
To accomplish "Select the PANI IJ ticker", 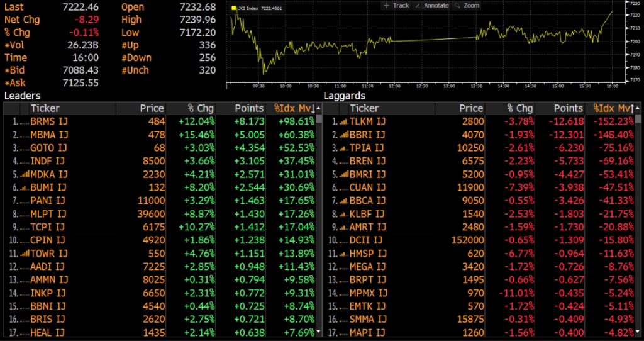I will coord(48,201).
